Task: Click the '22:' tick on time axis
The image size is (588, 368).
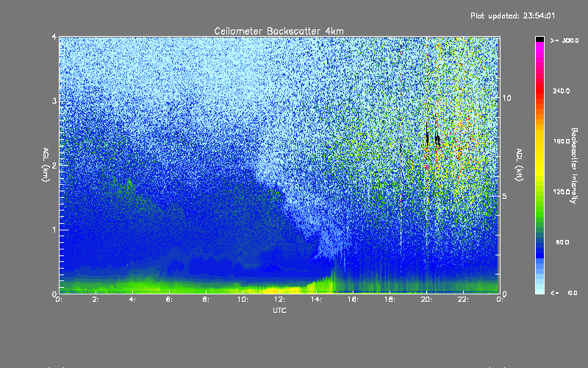Action: click(x=463, y=300)
